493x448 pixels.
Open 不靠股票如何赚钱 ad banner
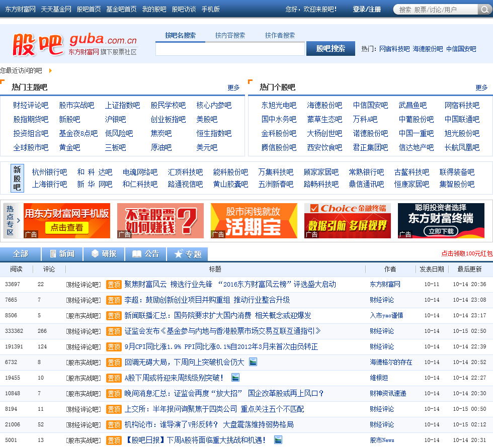click(x=160, y=221)
